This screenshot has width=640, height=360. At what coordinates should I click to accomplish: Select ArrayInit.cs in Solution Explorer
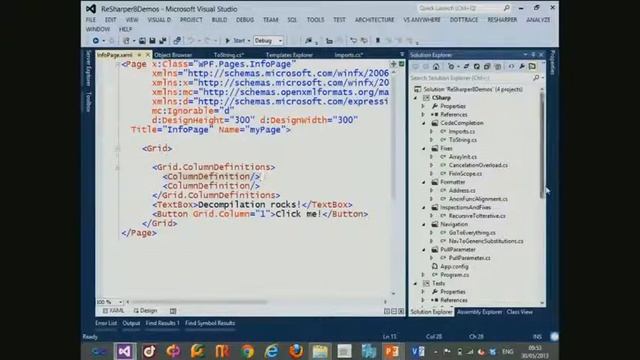(x=462, y=157)
